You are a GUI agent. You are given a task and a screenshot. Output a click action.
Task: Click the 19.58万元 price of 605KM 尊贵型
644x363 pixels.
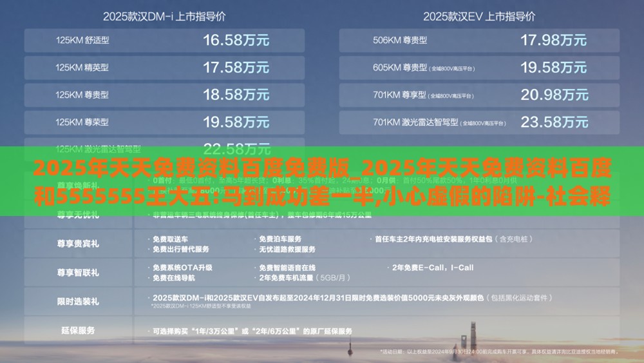554,68
